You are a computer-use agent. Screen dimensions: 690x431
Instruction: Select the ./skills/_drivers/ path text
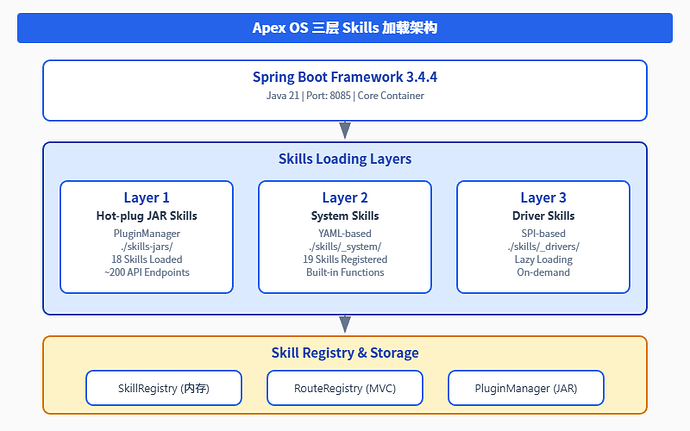[543, 247]
